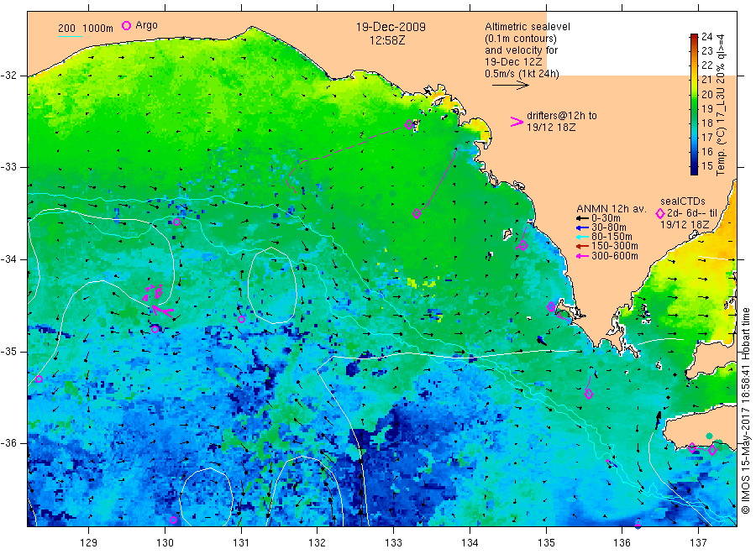Click the cyan line sample under 200
The image size is (756, 554).
point(70,37)
